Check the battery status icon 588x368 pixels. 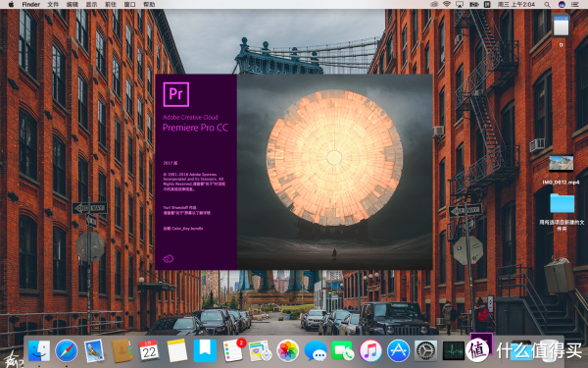[x=474, y=5]
